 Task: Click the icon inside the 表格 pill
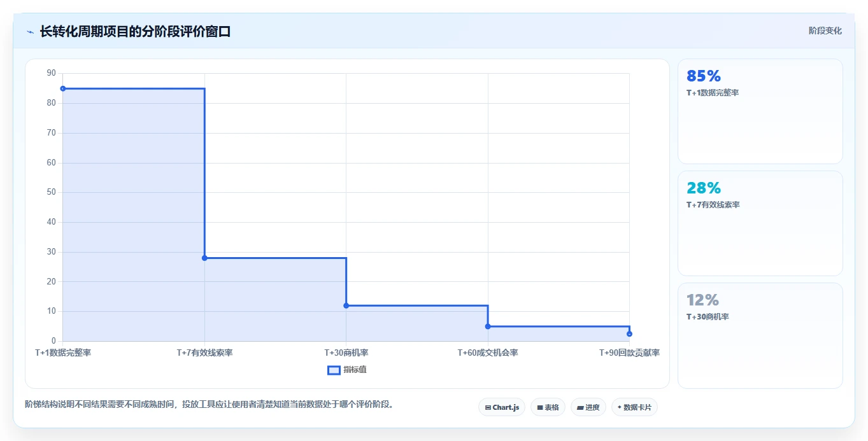(x=540, y=407)
